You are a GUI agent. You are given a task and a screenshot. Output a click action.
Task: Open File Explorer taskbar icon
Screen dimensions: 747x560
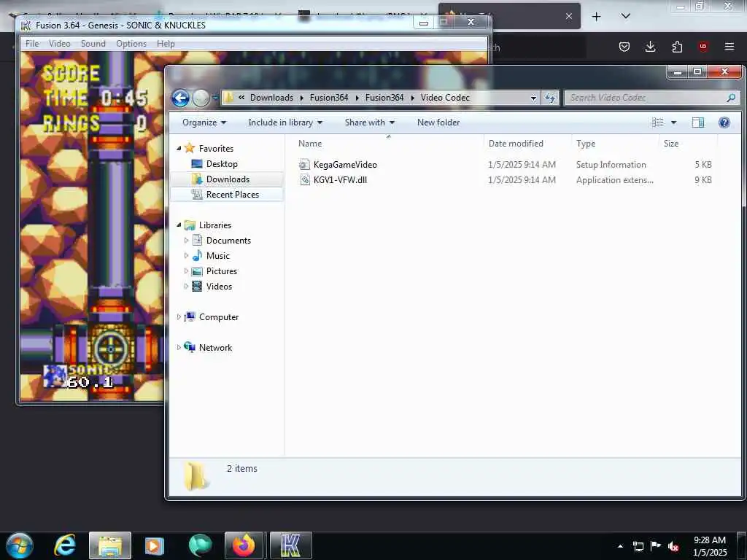(x=110, y=545)
